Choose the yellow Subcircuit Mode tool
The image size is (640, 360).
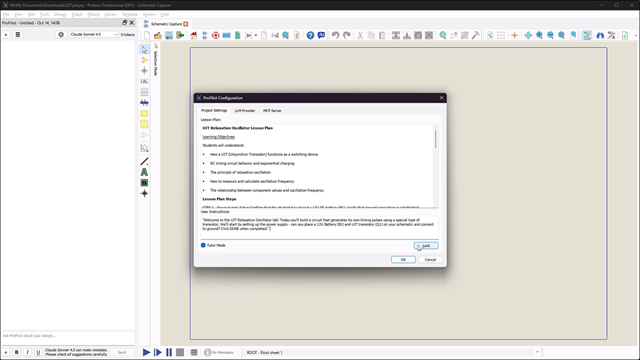click(x=144, y=113)
